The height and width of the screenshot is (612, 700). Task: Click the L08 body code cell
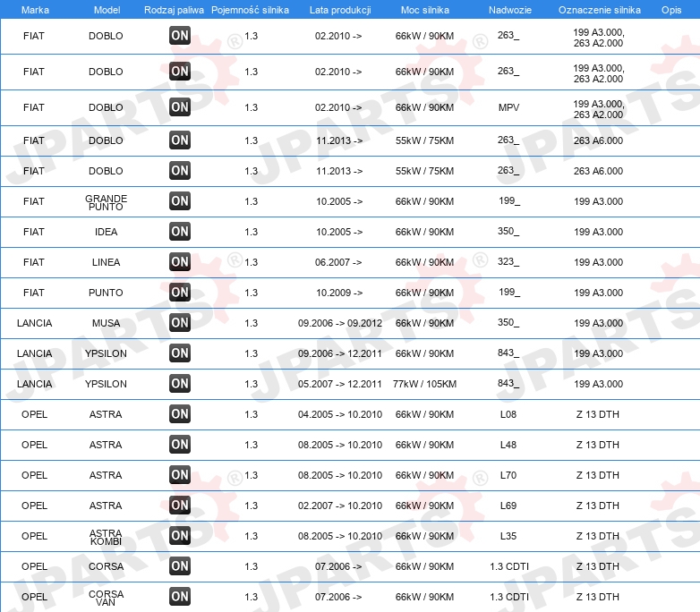[508, 413]
